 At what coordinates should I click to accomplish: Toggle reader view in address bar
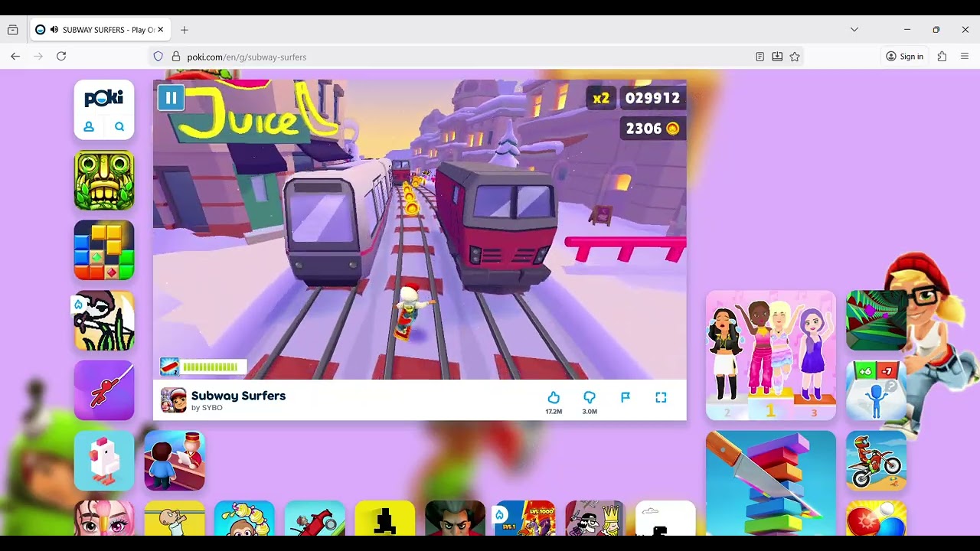pos(759,57)
